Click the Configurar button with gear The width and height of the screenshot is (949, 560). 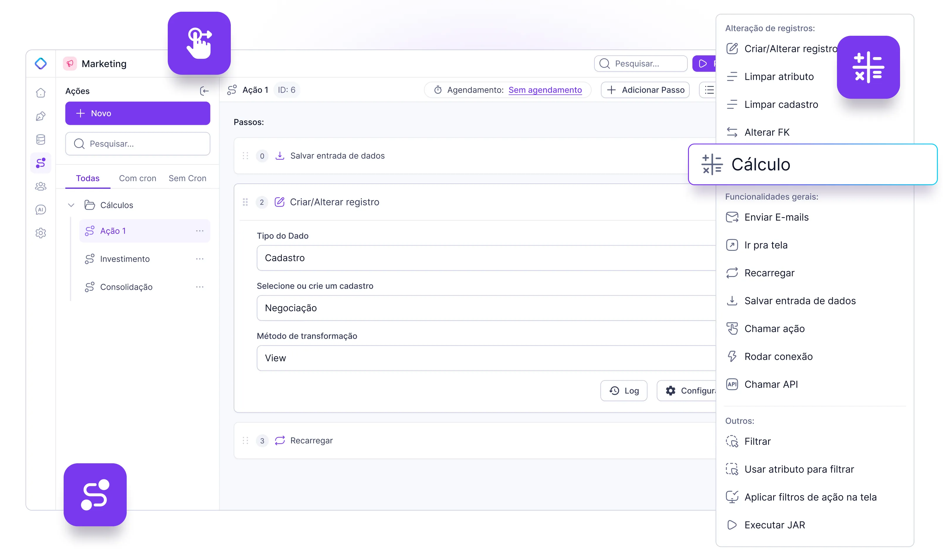tap(687, 391)
